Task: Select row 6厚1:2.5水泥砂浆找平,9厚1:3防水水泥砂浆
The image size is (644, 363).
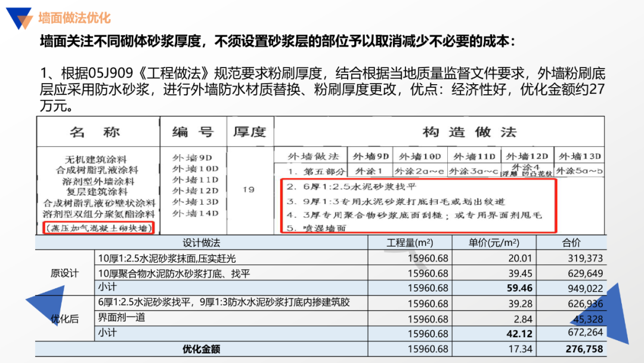Action: tap(224, 303)
